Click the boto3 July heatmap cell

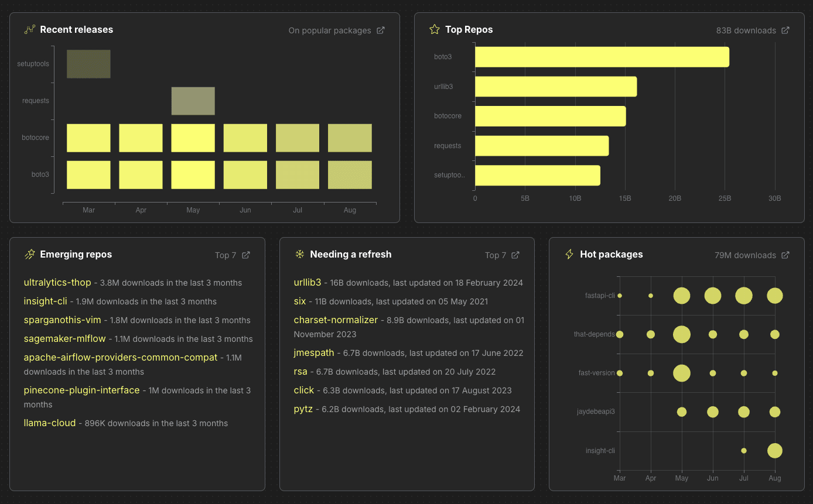pos(298,175)
